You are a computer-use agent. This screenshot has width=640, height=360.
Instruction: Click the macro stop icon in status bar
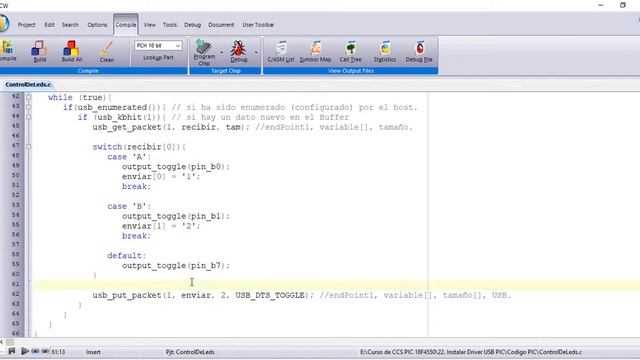pyautogui.click(x=45, y=351)
